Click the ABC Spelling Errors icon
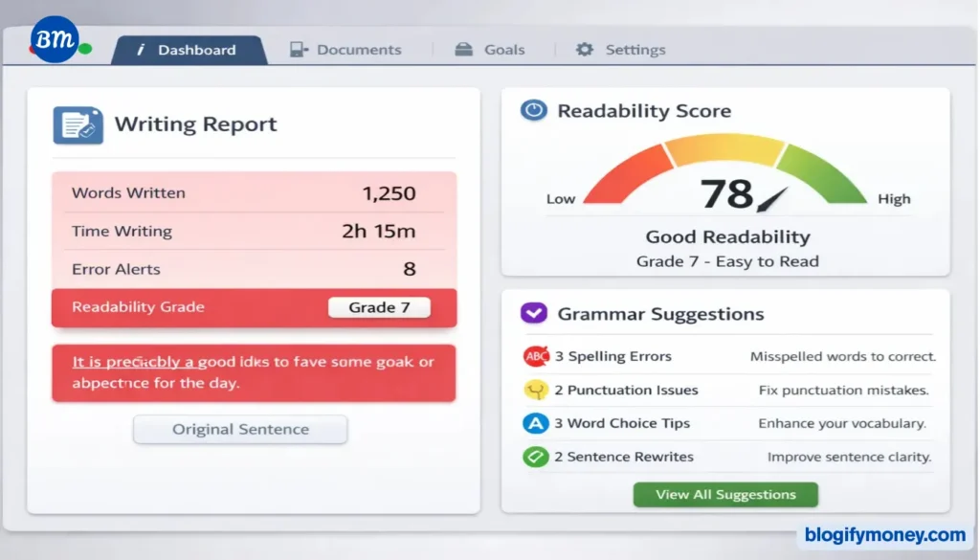 [x=536, y=356]
